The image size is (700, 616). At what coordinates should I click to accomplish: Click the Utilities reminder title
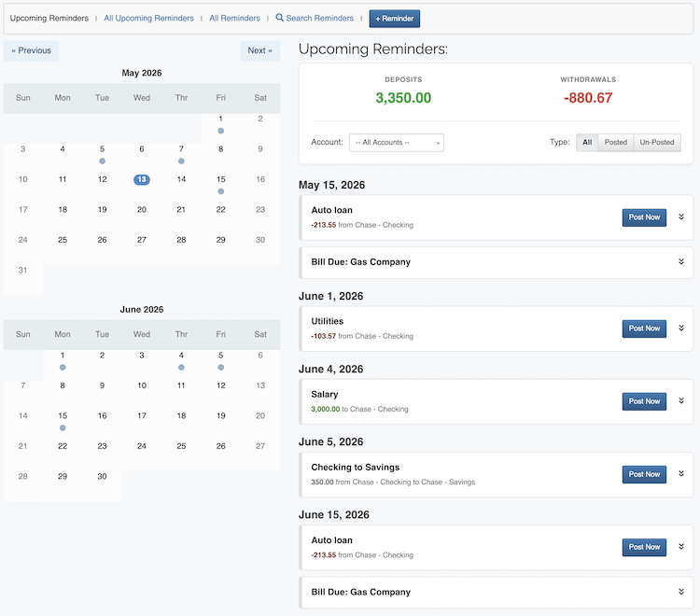pyautogui.click(x=328, y=321)
